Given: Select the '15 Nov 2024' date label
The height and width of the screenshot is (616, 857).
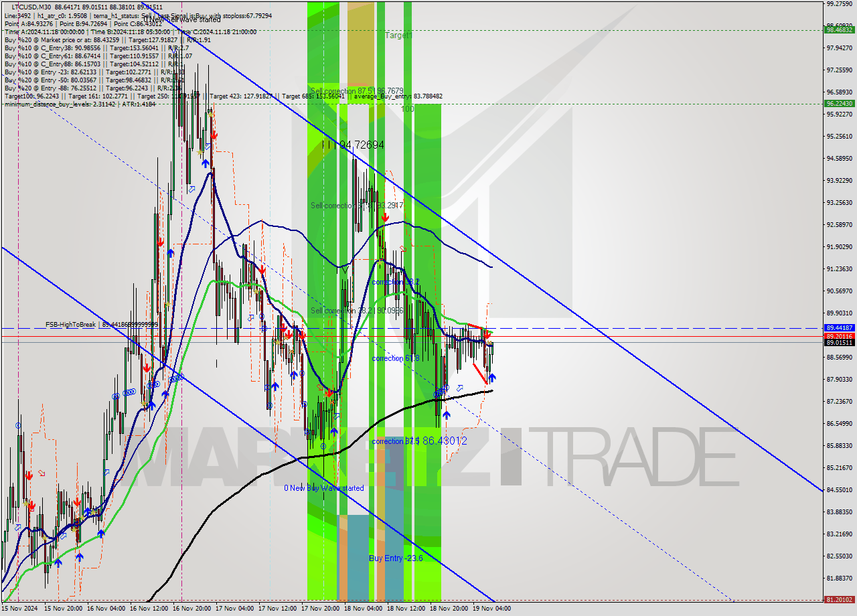Looking at the screenshot, I should pos(19,609).
